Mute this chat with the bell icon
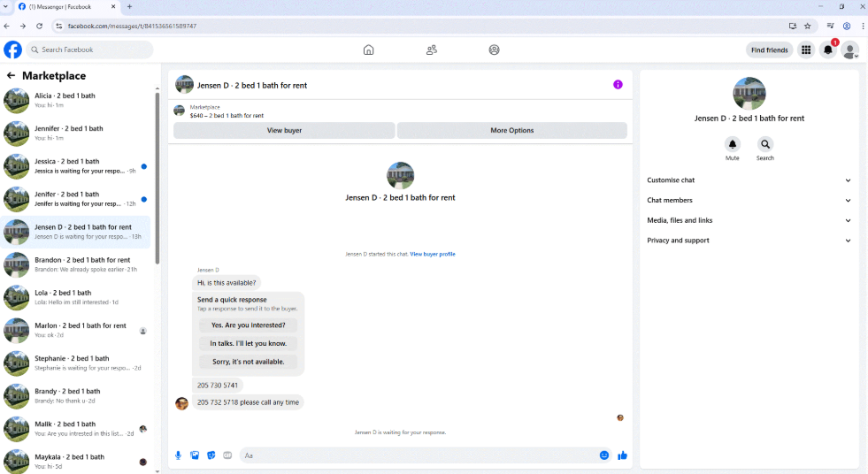 point(733,144)
